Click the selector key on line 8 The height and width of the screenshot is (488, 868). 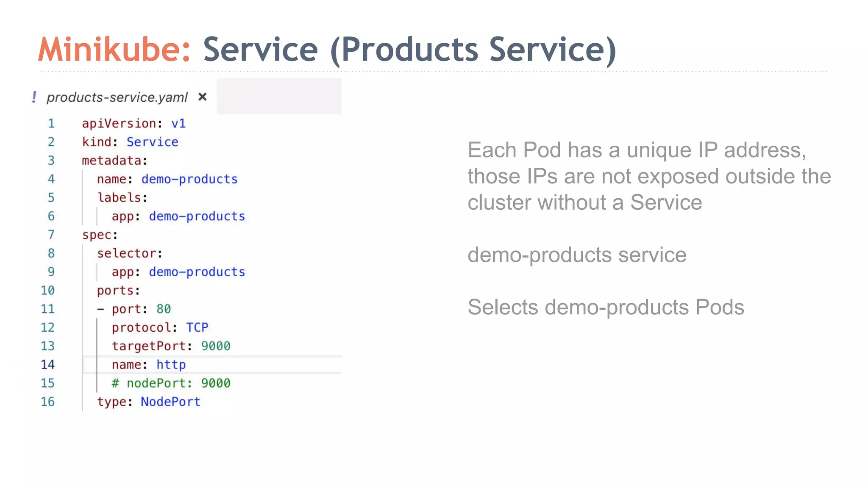pos(126,253)
